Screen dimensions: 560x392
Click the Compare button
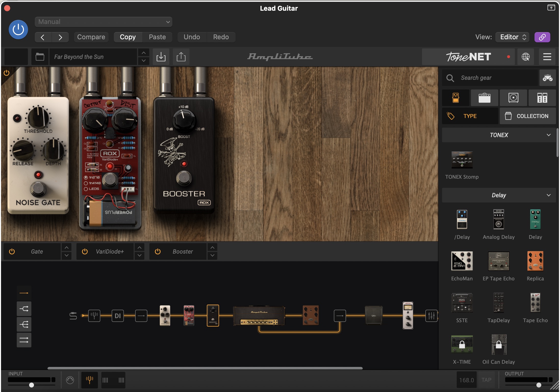click(x=91, y=37)
